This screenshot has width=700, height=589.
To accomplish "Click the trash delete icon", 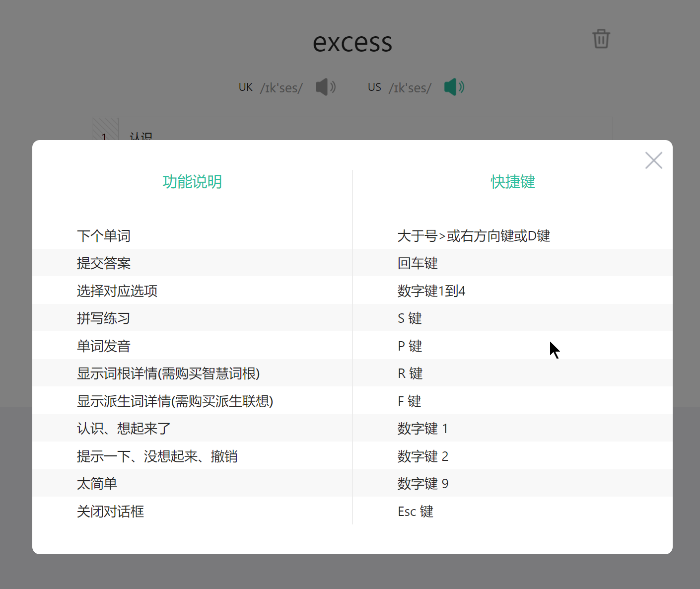I will click(x=601, y=39).
